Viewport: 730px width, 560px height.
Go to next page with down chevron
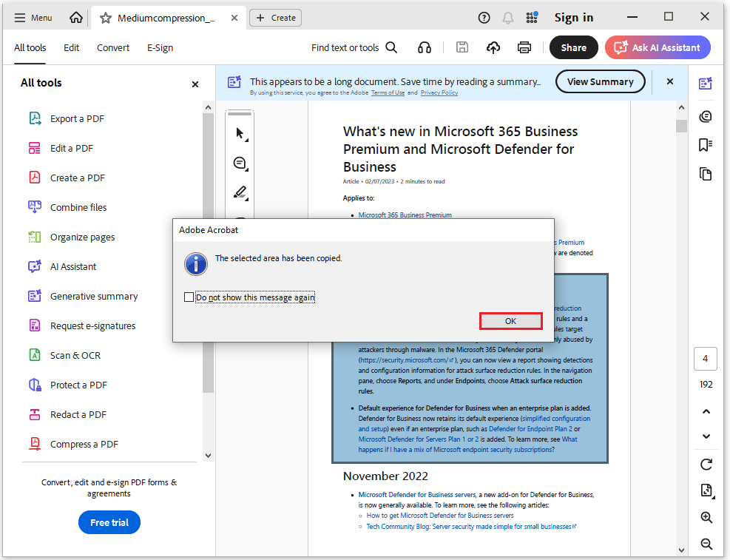[706, 436]
